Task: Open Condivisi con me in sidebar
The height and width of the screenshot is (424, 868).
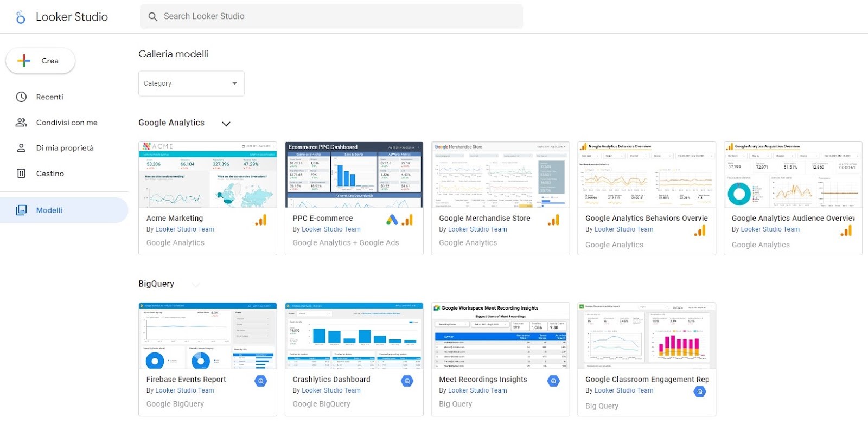Action: point(64,123)
